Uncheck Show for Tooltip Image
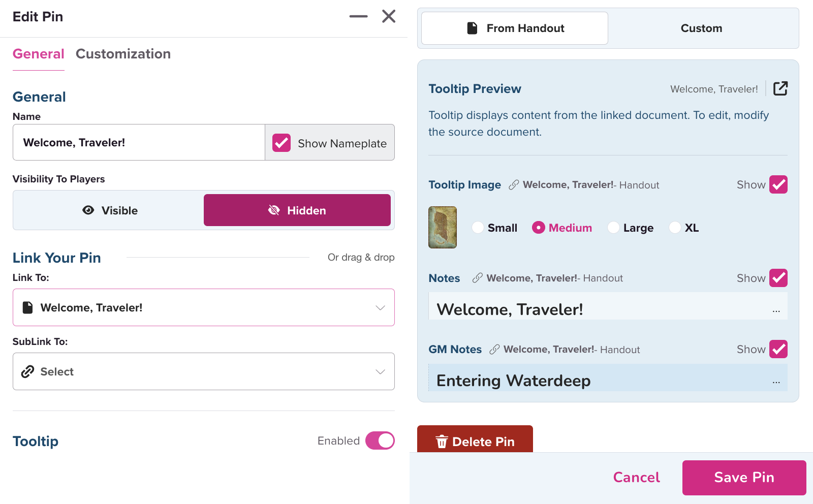Viewport: 813px width, 504px height. pyautogui.click(x=778, y=184)
